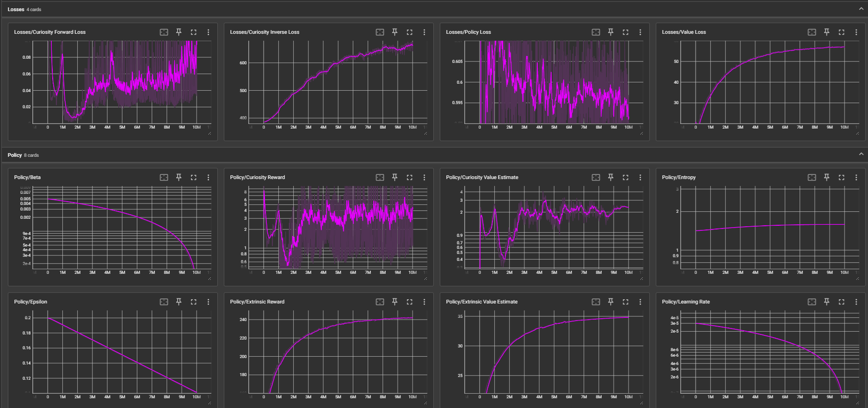Pin the Curiosity Forward Loss card
The image size is (868, 408).
(x=179, y=32)
